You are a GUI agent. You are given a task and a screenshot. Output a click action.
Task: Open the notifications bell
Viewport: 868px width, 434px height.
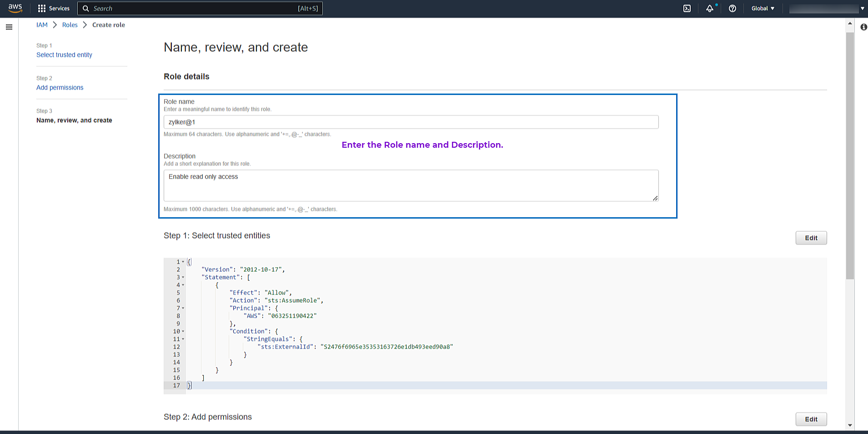[709, 8]
